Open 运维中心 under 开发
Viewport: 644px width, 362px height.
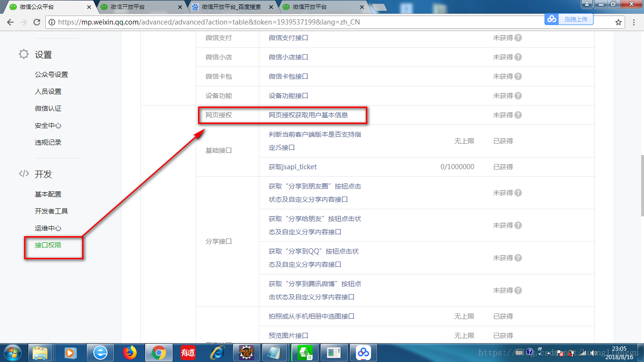tap(48, 228)
